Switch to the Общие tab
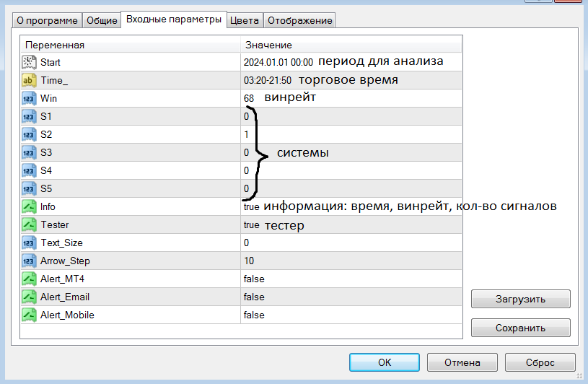Image resolution: width=588 pixels, height=384 pixels. coord(102,20)
